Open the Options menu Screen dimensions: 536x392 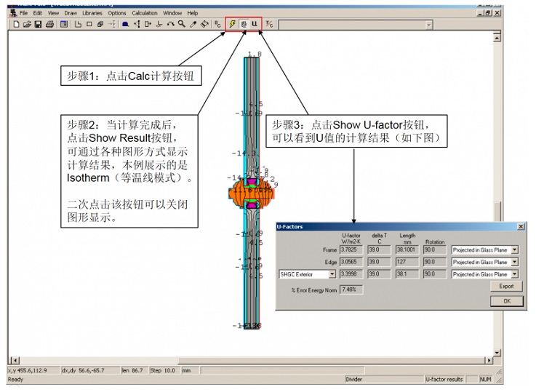pyautogui.click(x=117, y=13)
